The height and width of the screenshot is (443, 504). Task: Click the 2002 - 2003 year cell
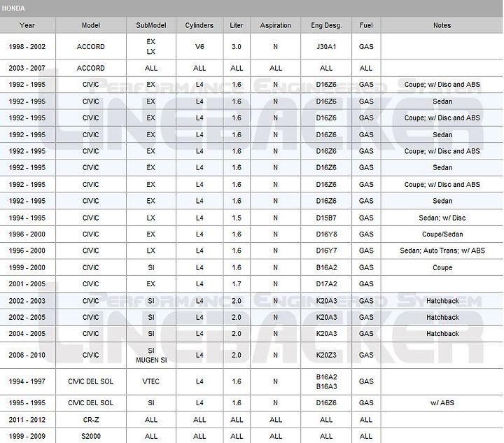pyautogui.click(x=27, y=301)
